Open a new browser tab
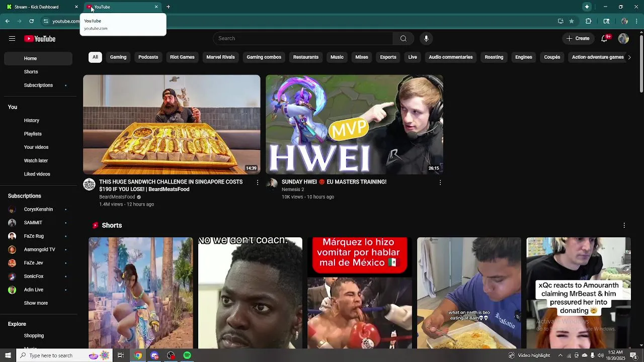The image size is (644, 362). pos(168,7)
